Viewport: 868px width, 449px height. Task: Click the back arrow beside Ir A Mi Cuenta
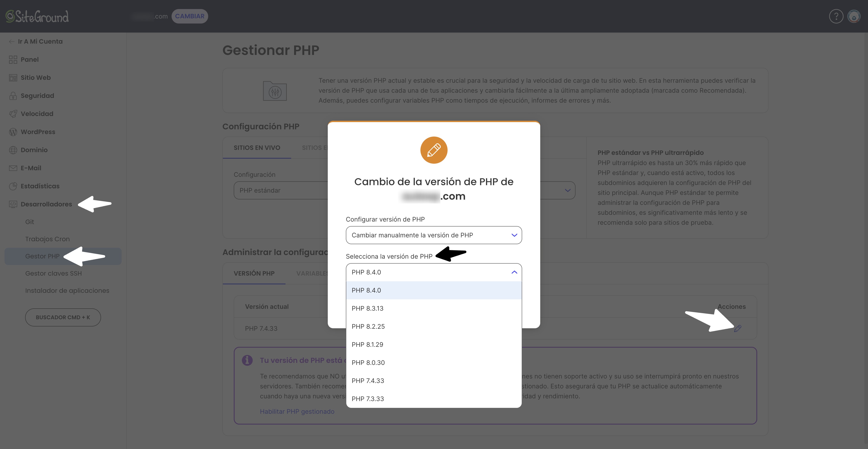tap(12, 41)
